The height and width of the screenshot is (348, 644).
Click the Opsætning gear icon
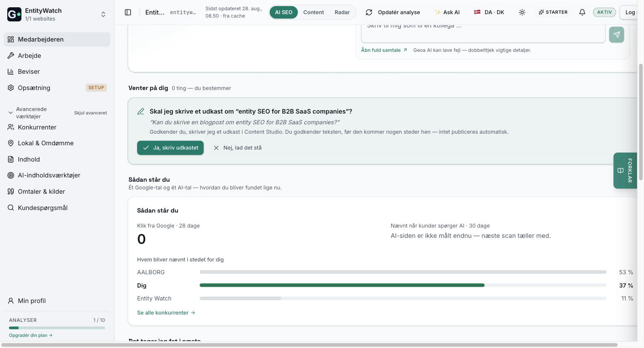(x=11, y=88)
